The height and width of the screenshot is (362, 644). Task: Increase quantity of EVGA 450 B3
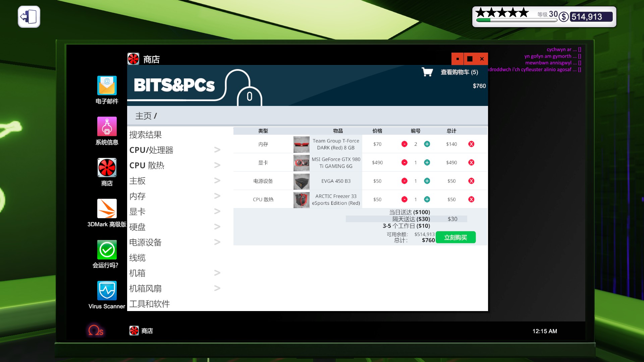click(x=427, y=181)
